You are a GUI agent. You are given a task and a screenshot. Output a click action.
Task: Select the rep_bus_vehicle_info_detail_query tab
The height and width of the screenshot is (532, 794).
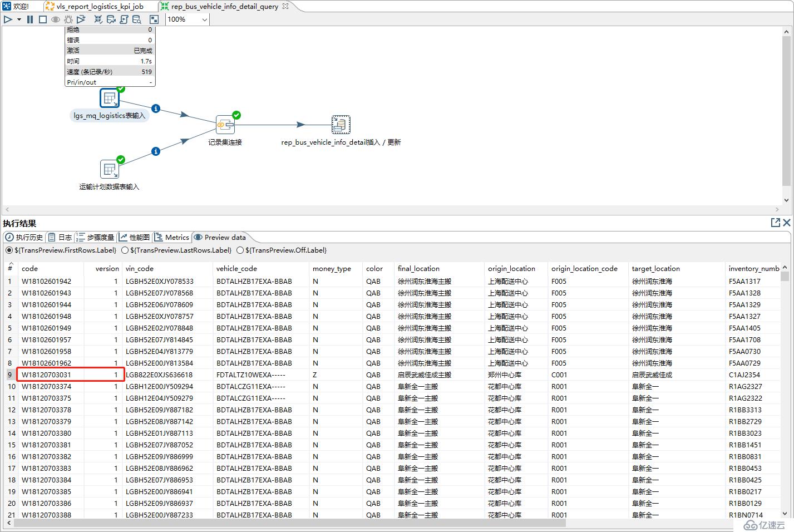(x=224, y=6)
